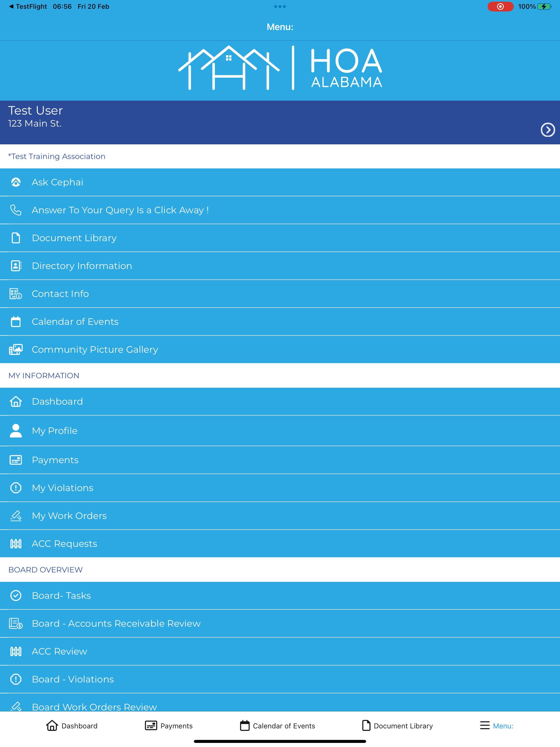Open Answer To Your Query Is a Click Away

tap(280, 210)
